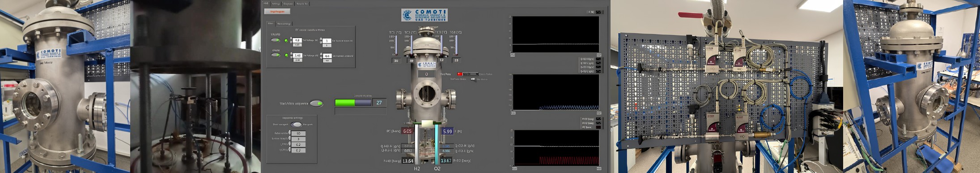This screenshot has width=980, height=173.
Task: Click the TC1 thermometer gauge
Action: 396,46
